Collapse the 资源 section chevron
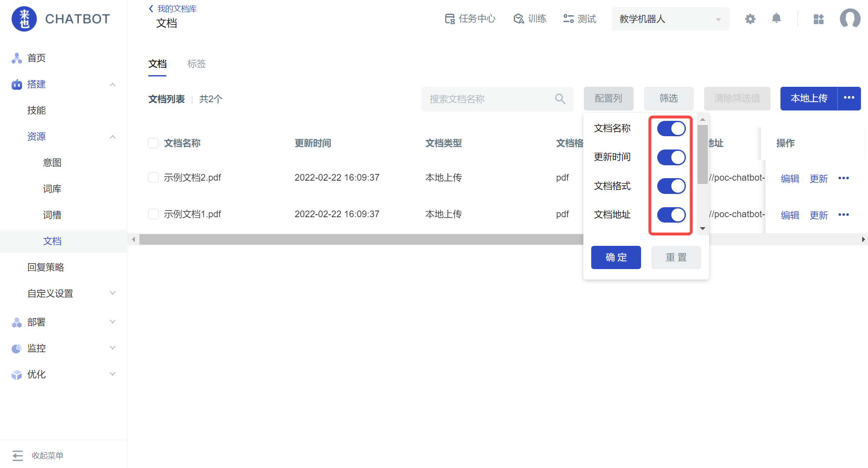 click(112, 137)
